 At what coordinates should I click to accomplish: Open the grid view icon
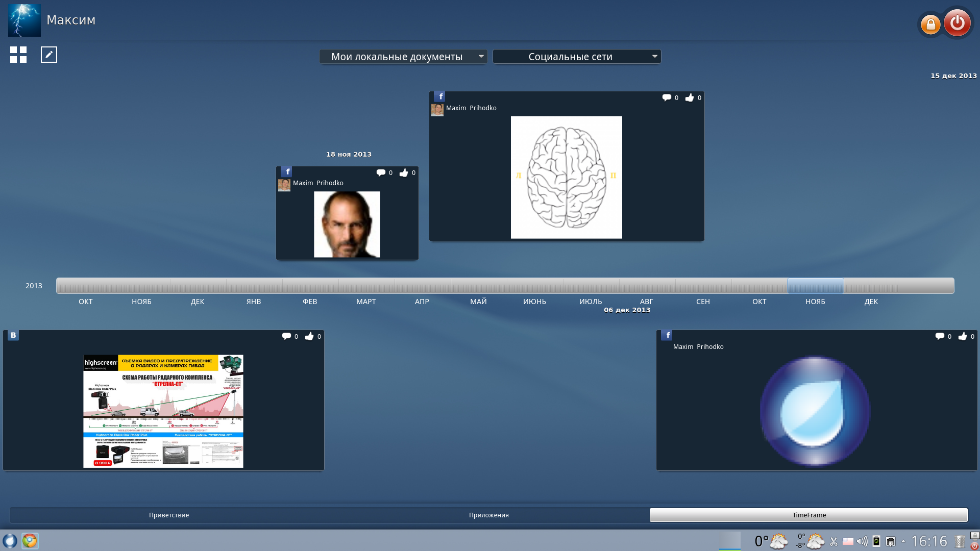(18, 55)
